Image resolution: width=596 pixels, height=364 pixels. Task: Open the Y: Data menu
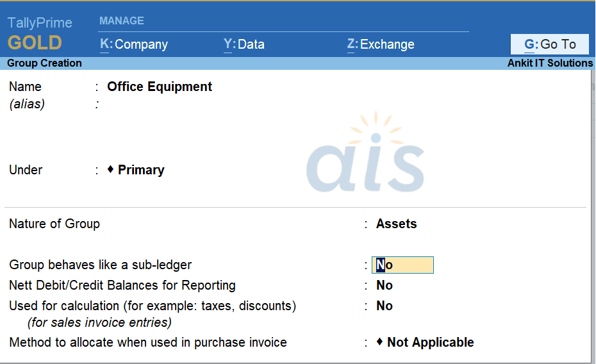pyautogui.click(x=244, y=44)
